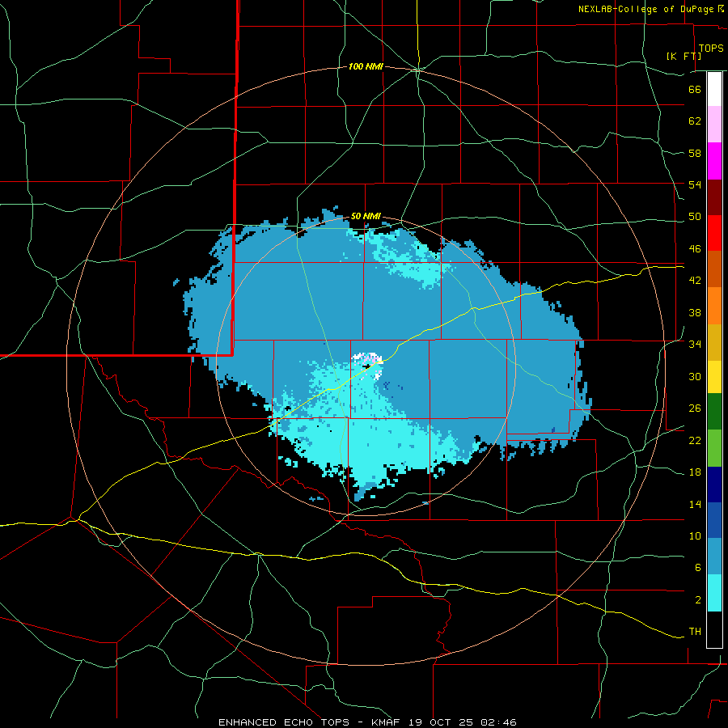Viewport: 728px width, 728px height.
Task: Click the TOPS legend title
Action: [711, 49]
